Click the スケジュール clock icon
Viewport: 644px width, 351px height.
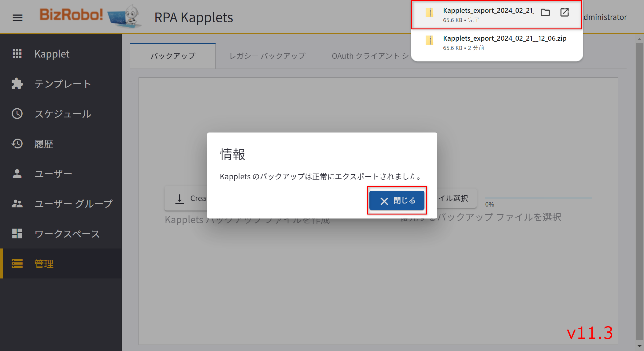[x=17, y=114]
